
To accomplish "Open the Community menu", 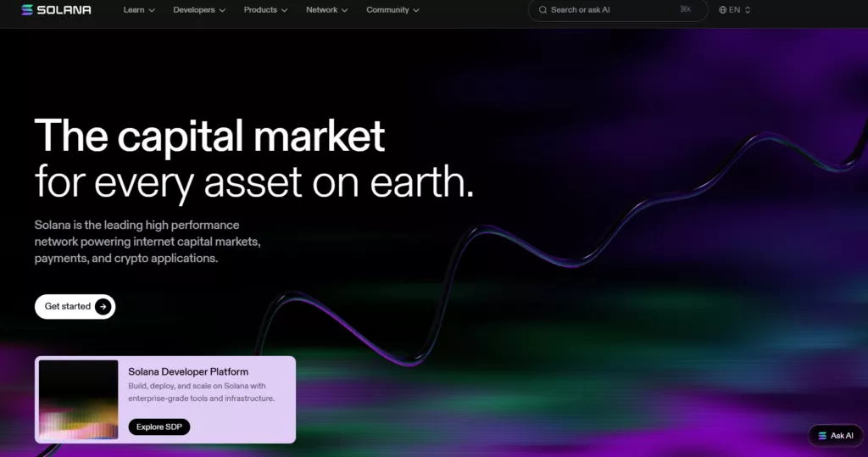I will pos(392,10).
